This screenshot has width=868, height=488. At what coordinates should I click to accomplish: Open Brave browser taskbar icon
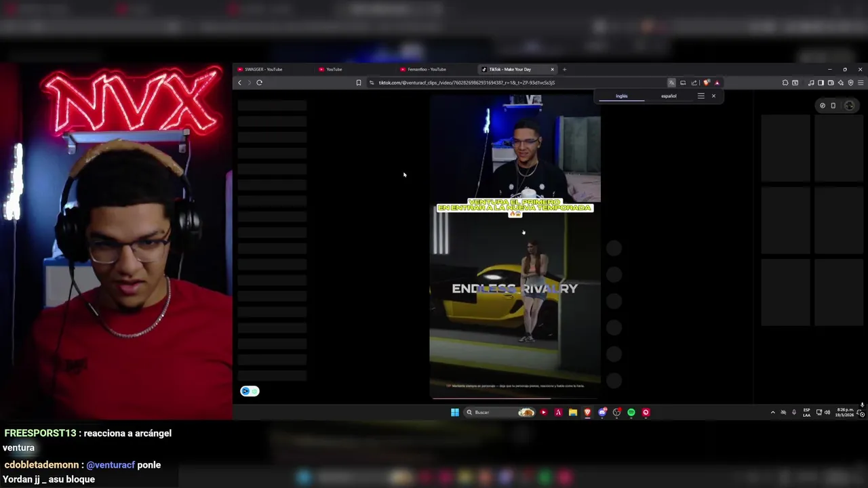(x=587, y=412)
